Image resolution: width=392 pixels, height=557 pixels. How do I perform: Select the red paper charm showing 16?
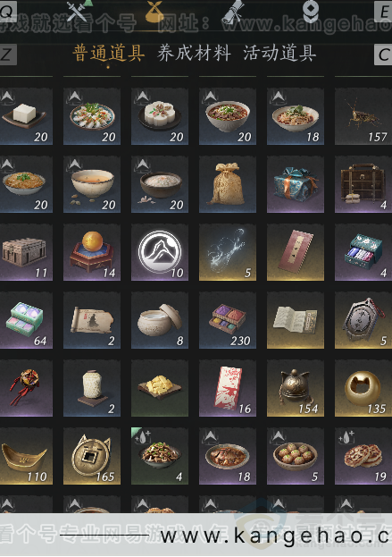point(228,388)
